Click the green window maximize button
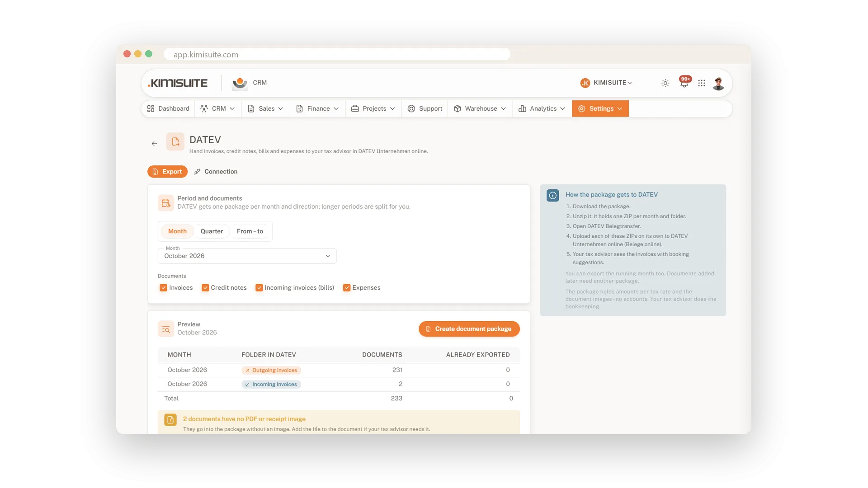Image resolution: width=868 pixels, height=488 pixels. [x=149, y=54]
